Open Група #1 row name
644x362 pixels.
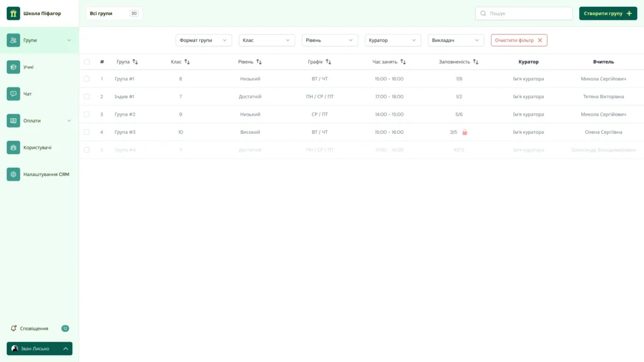point(125,79)
